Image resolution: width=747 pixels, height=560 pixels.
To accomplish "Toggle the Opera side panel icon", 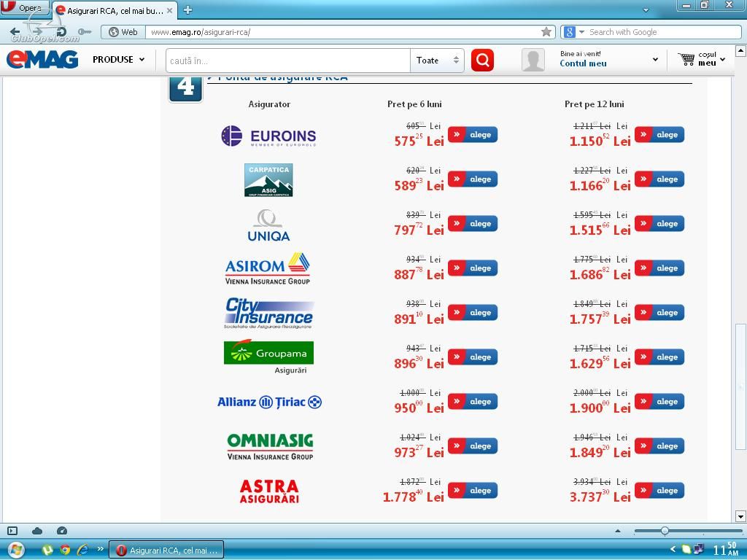I will pyautogui.click(x=13, y=531).
